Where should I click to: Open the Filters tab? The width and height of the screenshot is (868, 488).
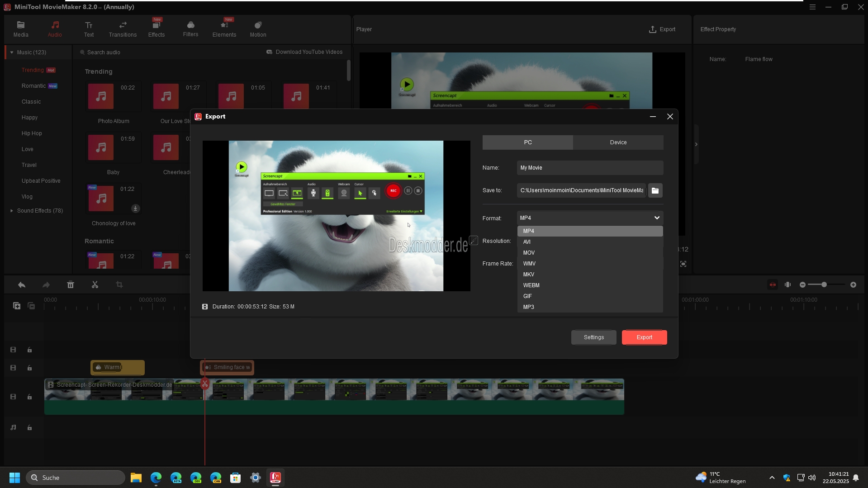(190, 29)
